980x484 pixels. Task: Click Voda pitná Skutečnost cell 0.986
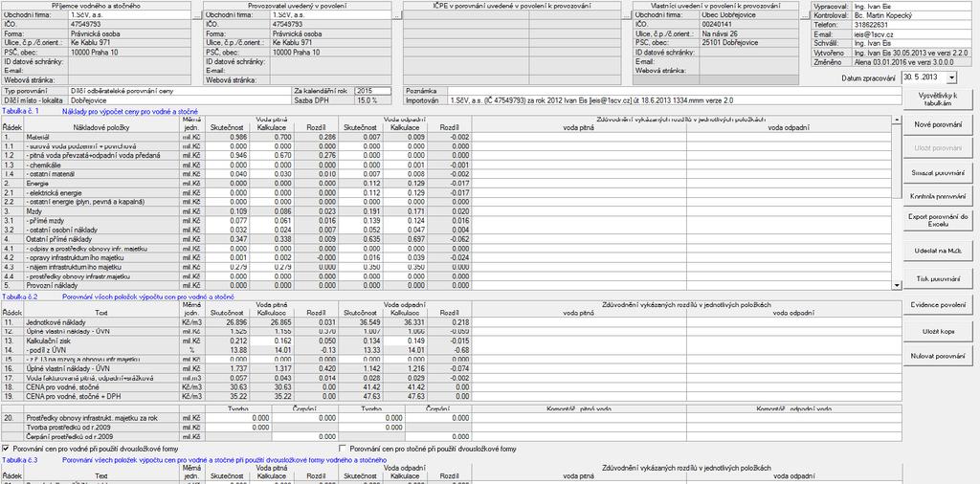(x=227, y=137)
